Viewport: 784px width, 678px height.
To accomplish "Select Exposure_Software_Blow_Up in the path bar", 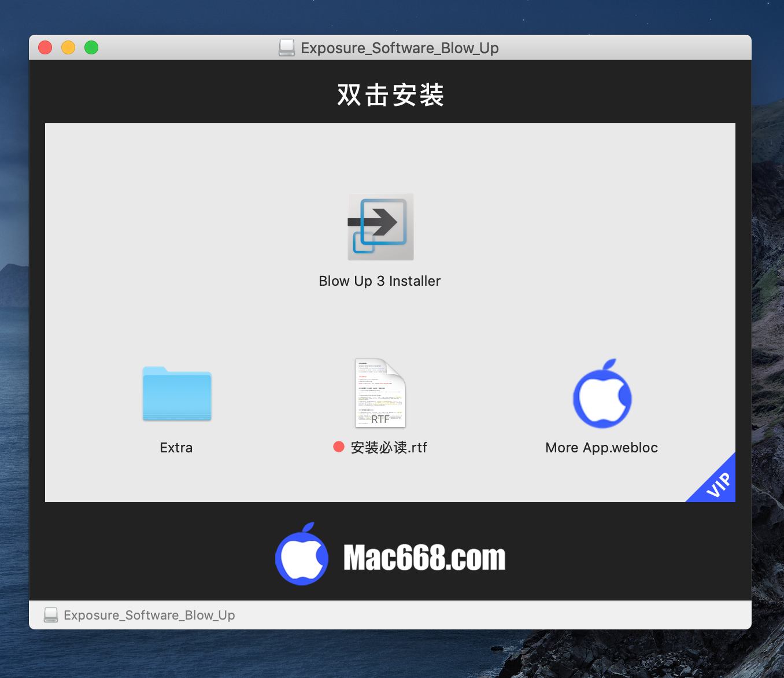I will click(149, 615).
